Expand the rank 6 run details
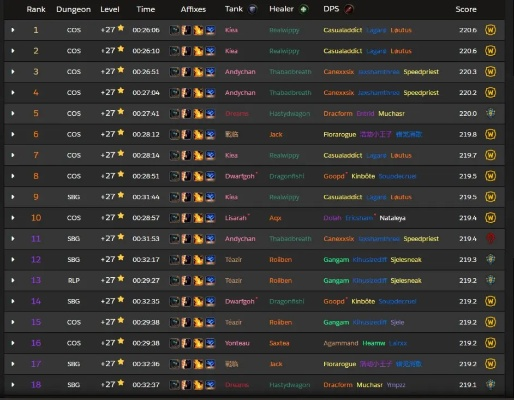 click(13, 134)
